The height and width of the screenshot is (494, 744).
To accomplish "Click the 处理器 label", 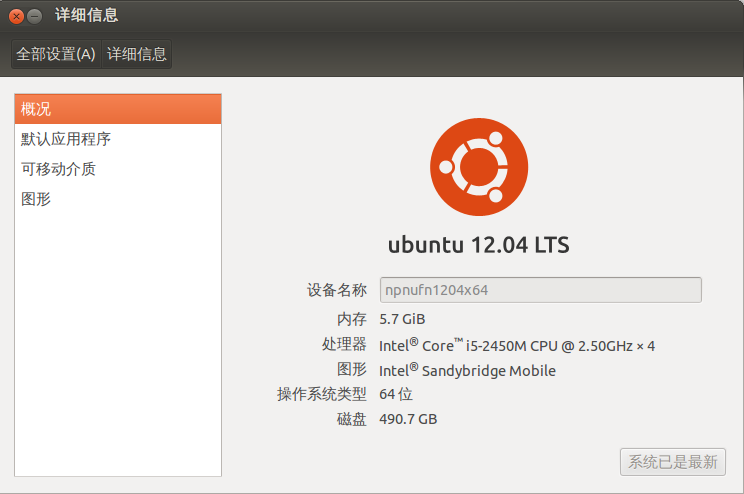I will click(344, 345).
